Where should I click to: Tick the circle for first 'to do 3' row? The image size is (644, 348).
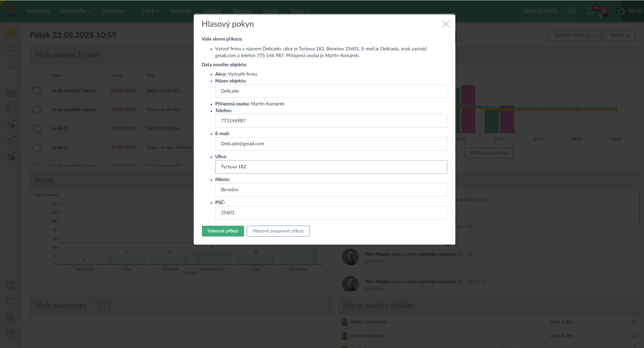[x=37, y=129]
